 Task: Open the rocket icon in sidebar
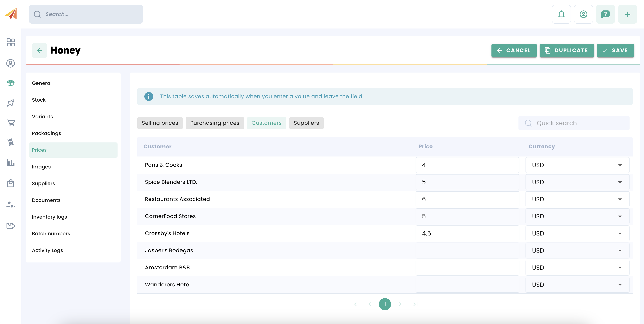click(11, 103)
